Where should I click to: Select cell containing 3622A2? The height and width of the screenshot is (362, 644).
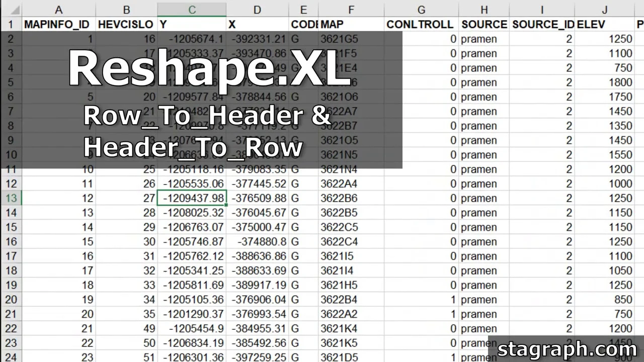(x=351, y=314)
